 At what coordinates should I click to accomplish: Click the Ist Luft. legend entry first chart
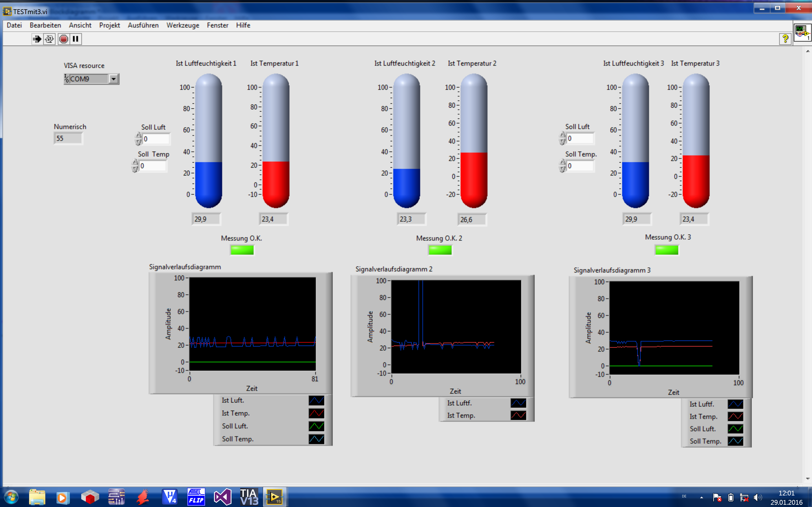click(x=233, y=400)
